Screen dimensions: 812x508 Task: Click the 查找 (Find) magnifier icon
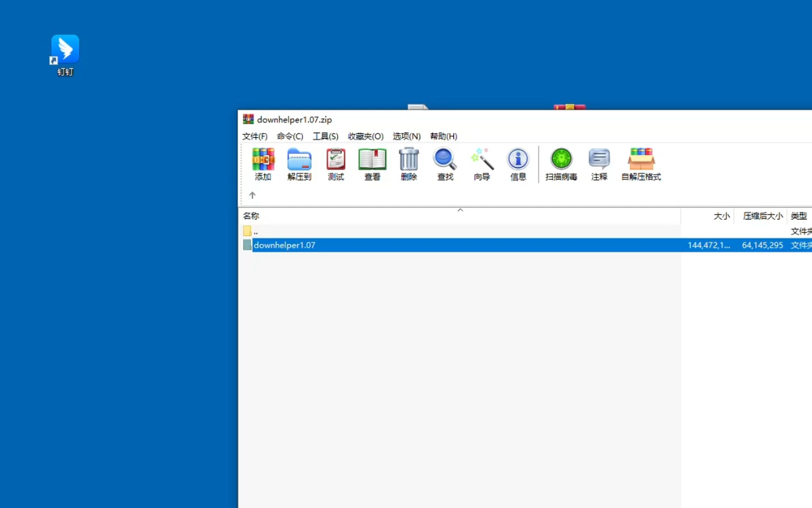coord(445,164)
